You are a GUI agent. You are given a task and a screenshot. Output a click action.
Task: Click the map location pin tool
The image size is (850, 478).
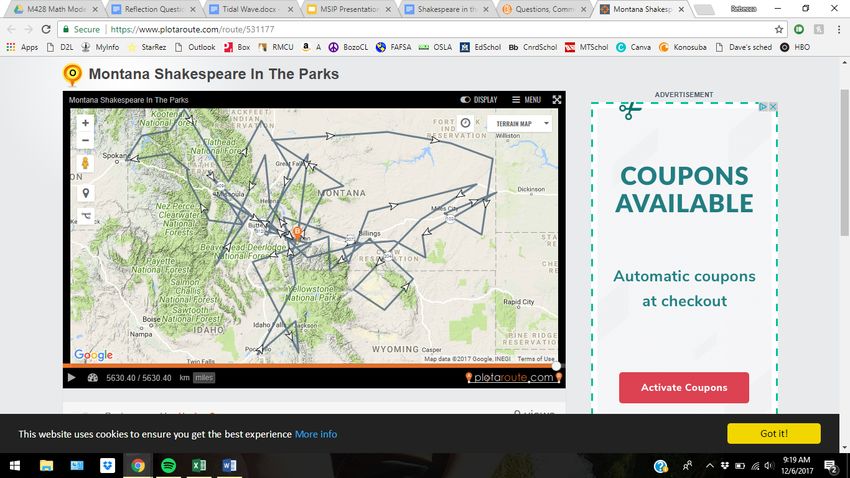(x=85, y=193)
